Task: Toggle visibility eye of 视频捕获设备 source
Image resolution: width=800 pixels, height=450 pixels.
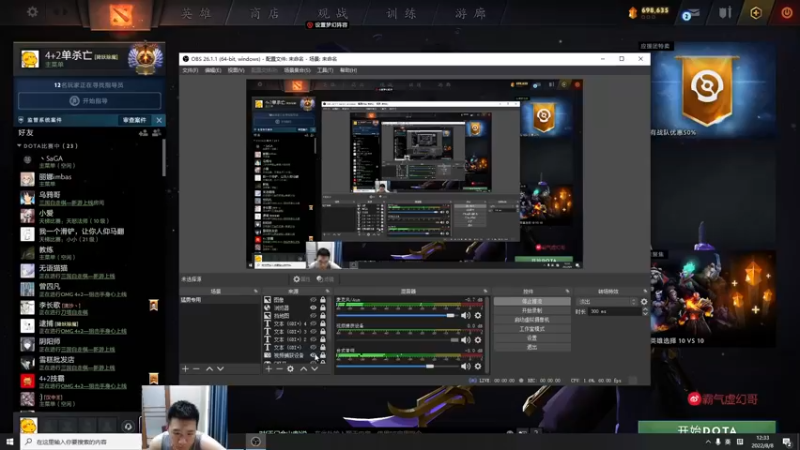Action: [313, 355]
